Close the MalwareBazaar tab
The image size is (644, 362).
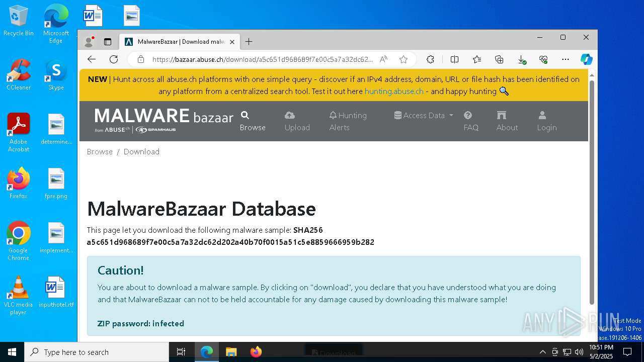click(232, 42)
